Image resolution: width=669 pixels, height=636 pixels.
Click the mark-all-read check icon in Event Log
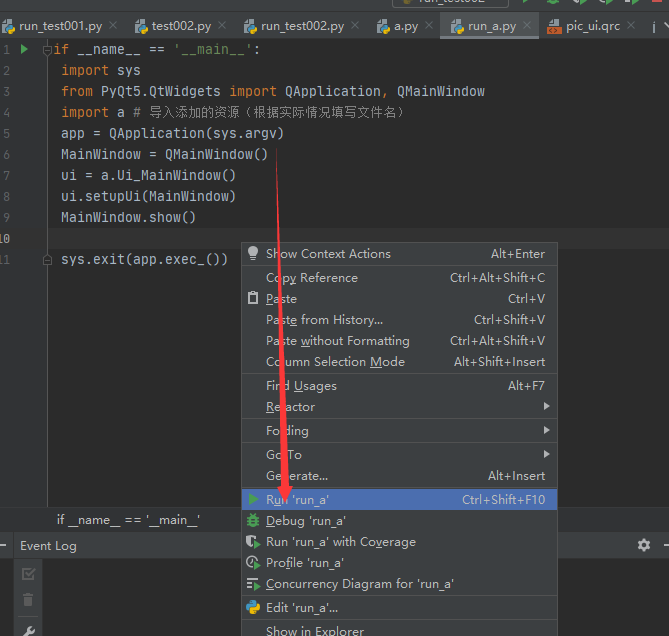point(28,574)
